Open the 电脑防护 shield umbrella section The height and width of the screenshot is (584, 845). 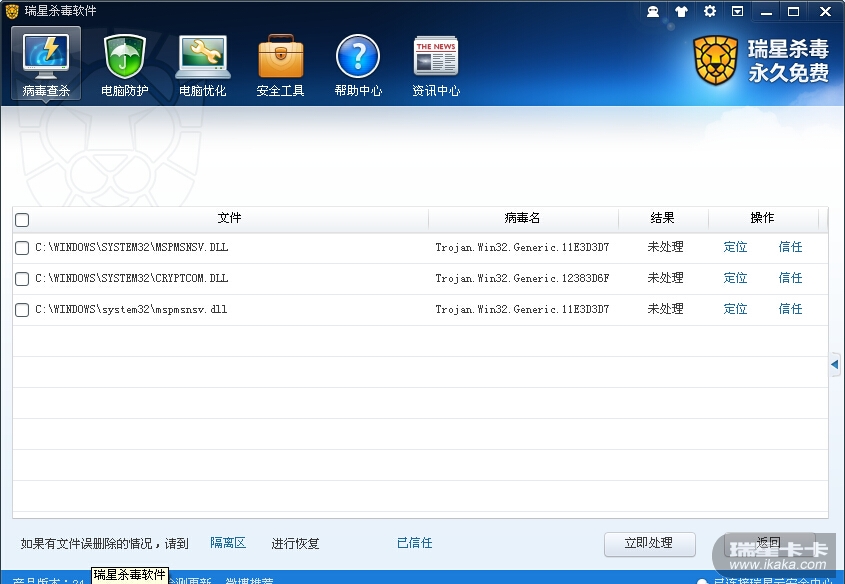coord(124,65)
